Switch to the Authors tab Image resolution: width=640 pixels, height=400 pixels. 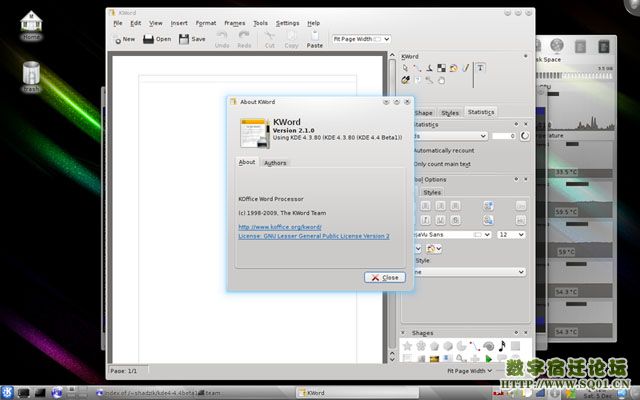tap(275, 163)
